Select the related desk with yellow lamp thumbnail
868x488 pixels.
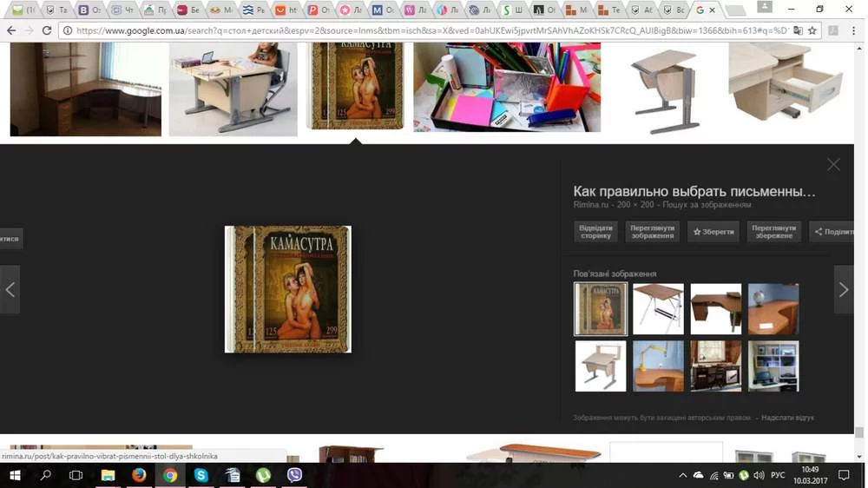point(658,366)
